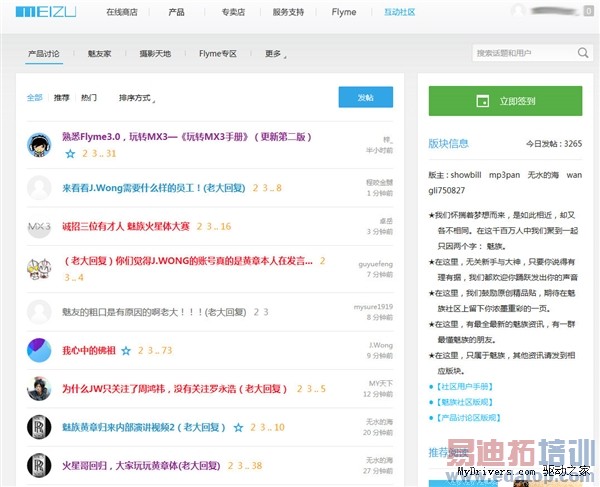Open post 火星哥回归，大家玩玩黄章体
Screen dimensions: 600x487
(141, 466)
